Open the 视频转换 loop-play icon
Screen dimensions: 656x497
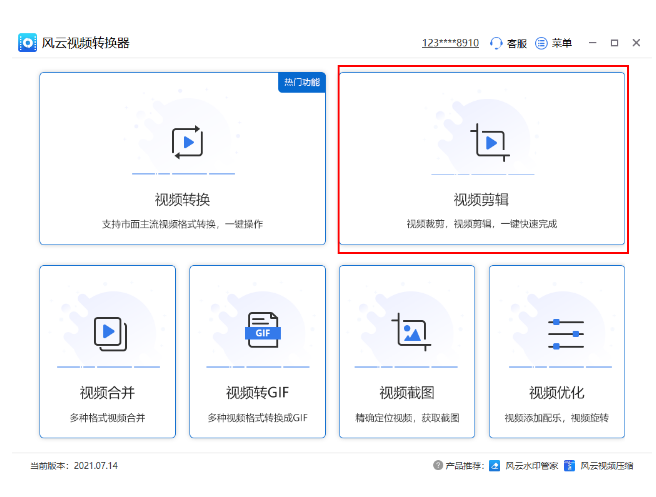click(187, 142)
